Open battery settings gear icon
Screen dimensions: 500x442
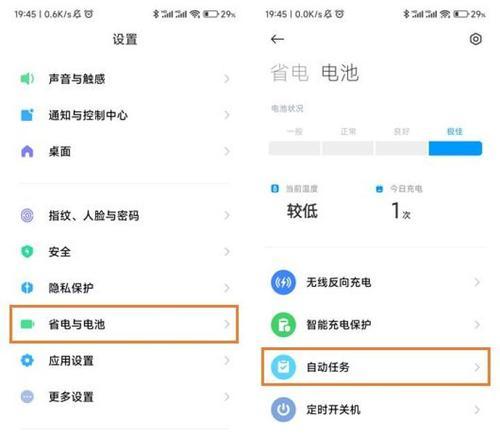click(476, 39)
